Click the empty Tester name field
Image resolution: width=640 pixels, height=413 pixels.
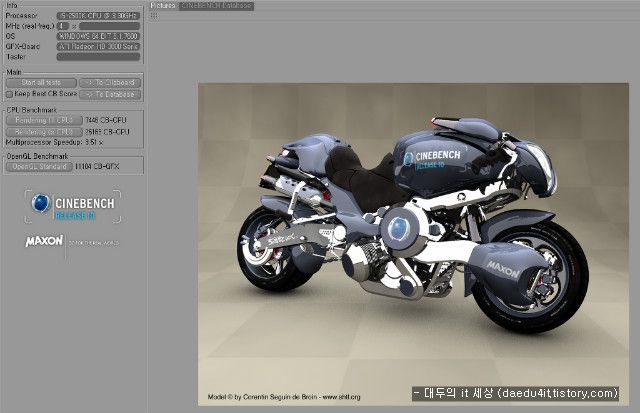tap(98, 57)
